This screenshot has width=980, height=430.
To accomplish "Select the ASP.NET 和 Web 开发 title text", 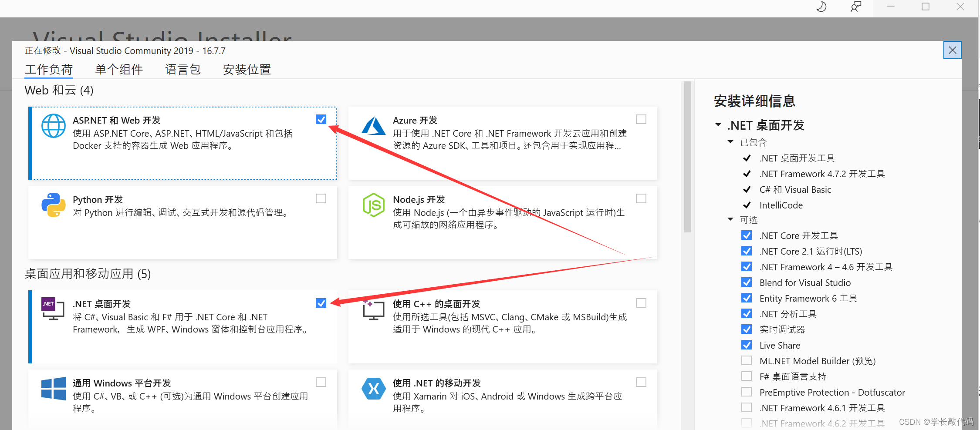I will (x=117, y=121).
